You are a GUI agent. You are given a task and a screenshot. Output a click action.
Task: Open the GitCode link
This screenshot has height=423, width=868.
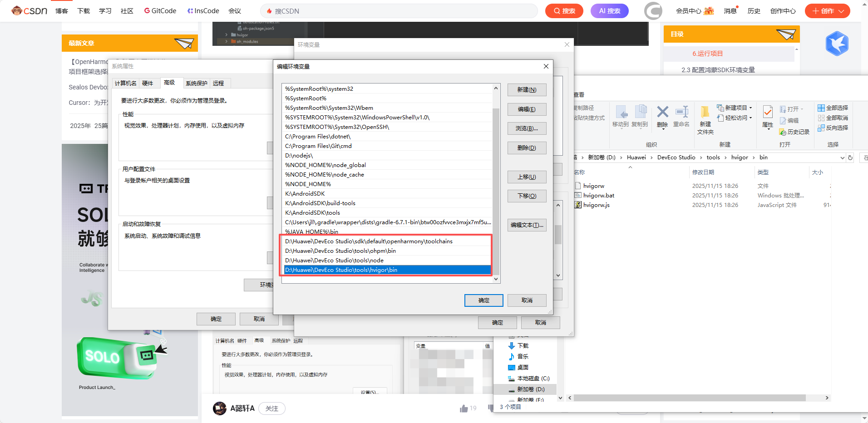(x=160, y=11)
